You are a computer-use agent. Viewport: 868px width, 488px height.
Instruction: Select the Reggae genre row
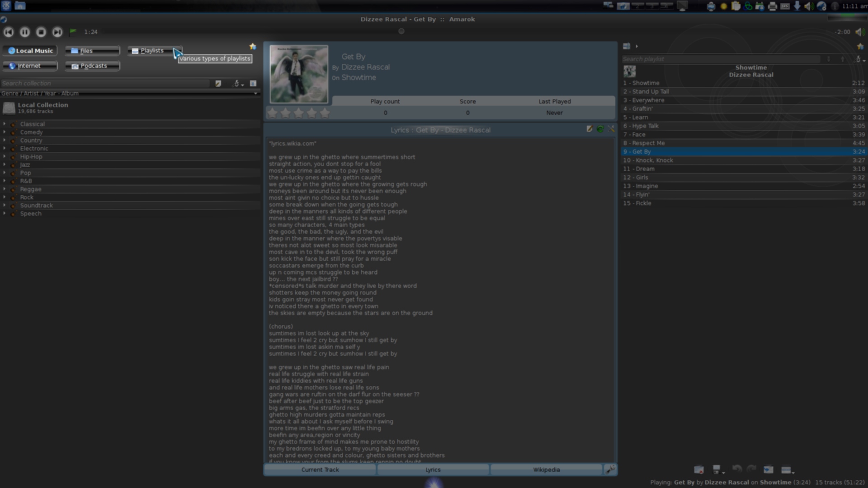pyautogui.click(x=131, y=189)
